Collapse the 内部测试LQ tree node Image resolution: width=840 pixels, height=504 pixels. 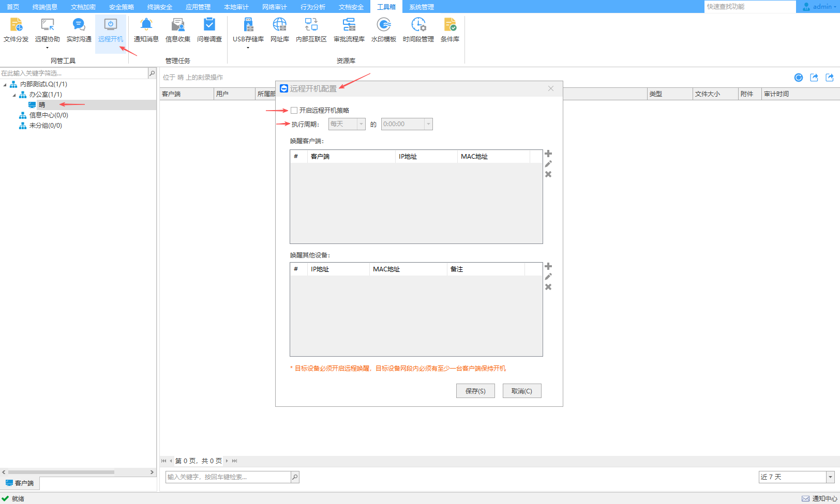pyautogui.click(x=5, y=84)
